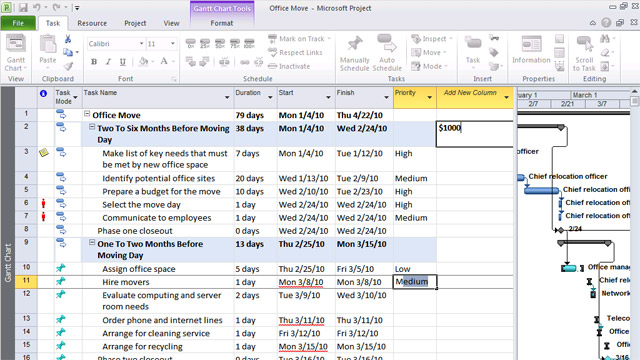This screenshot has width=640, height=360.
Task: Select the Task ribbon tab
Action: coord(53,23)
